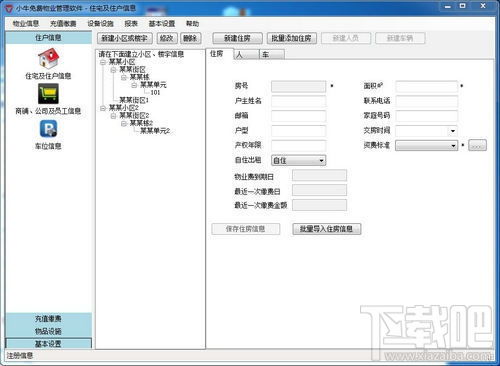Open the 商铺、公司及员工信息 cart icon
Image resolution: width=500 pixels, height=366 pixels.
click(x=48, y=94)
